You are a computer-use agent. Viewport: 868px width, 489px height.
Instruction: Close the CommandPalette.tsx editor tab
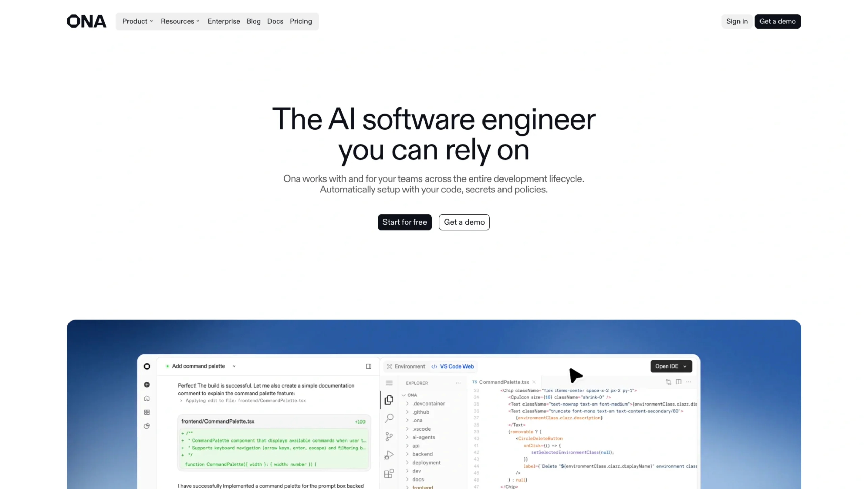535,382
